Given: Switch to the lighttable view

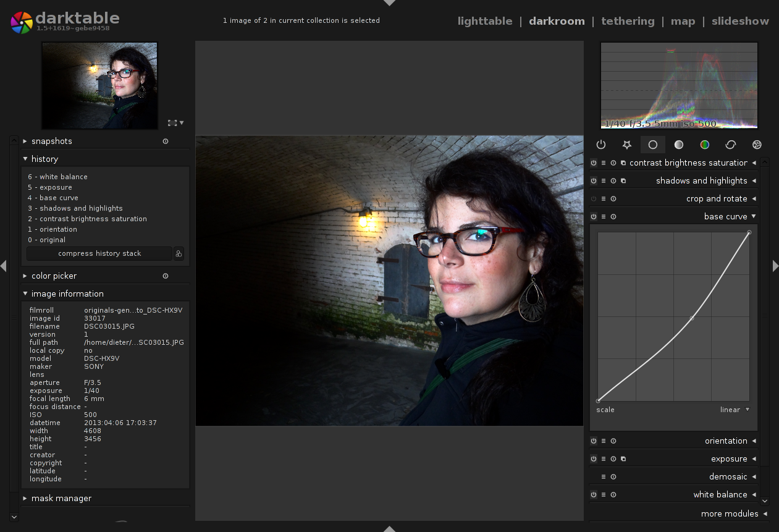Looking at the screenshot, I should (485, 21).
